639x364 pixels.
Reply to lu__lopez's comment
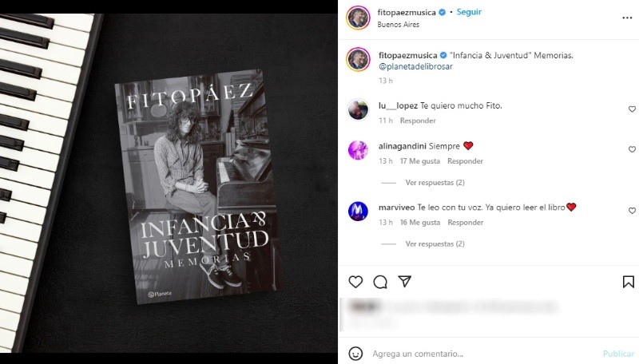[418, 121]
